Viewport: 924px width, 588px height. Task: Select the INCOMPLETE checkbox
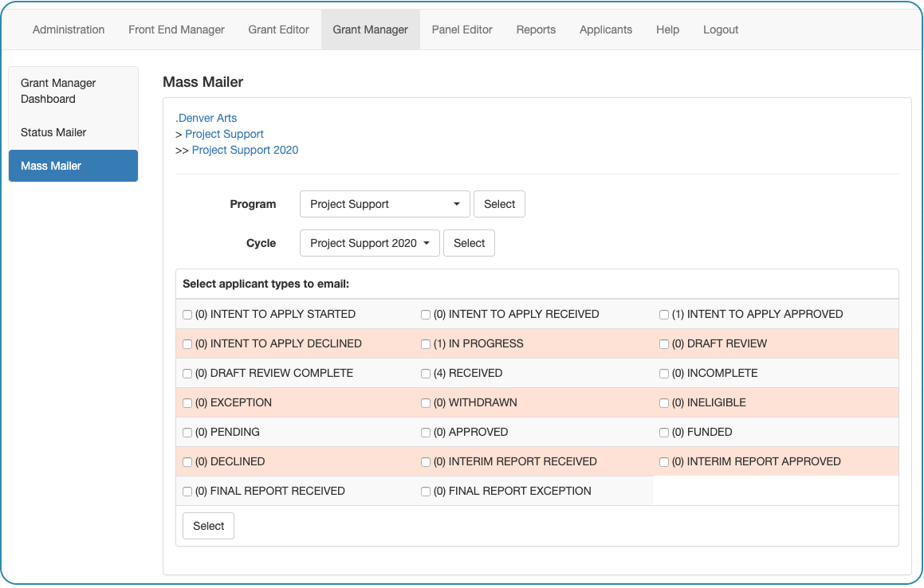click(664, 374)
